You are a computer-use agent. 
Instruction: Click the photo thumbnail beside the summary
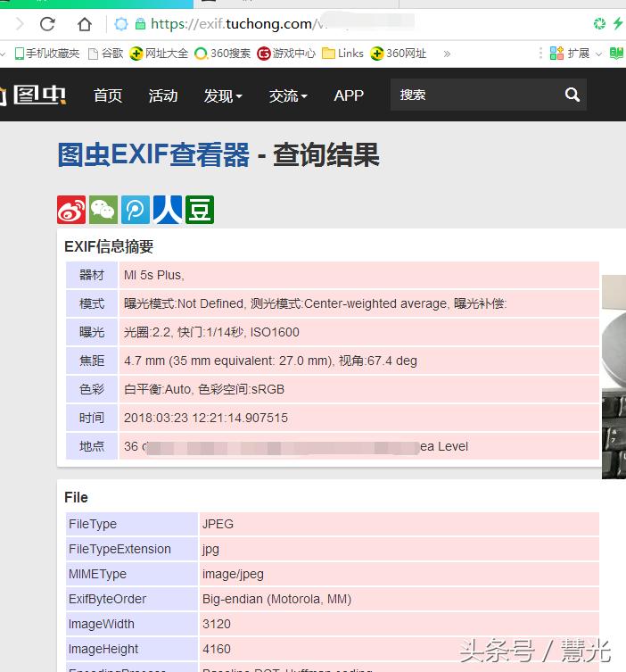(x=614, y=377)
